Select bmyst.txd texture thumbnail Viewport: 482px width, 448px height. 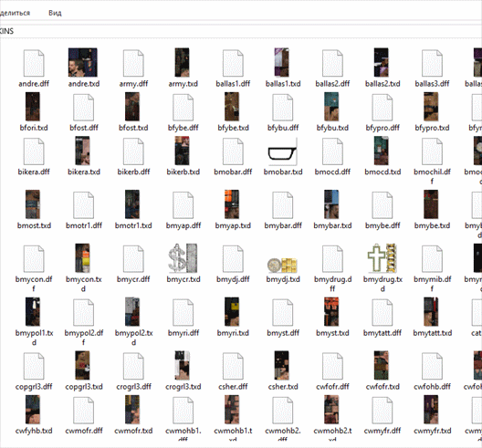pyautogui.click(x=331, y=311)
